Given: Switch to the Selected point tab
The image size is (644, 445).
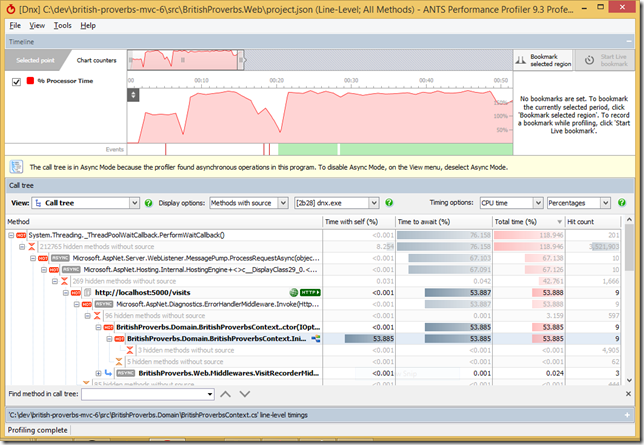Looking at the screenshot, I should [x=35, y=60].
